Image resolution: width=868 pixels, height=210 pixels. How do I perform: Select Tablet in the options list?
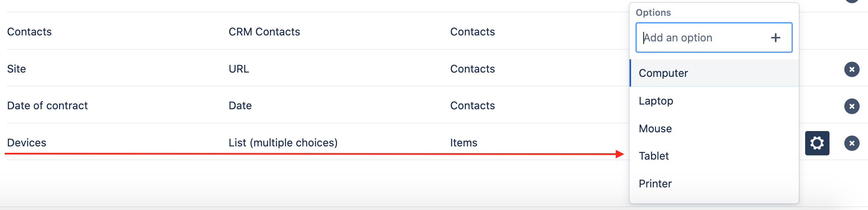coord(654,156)
